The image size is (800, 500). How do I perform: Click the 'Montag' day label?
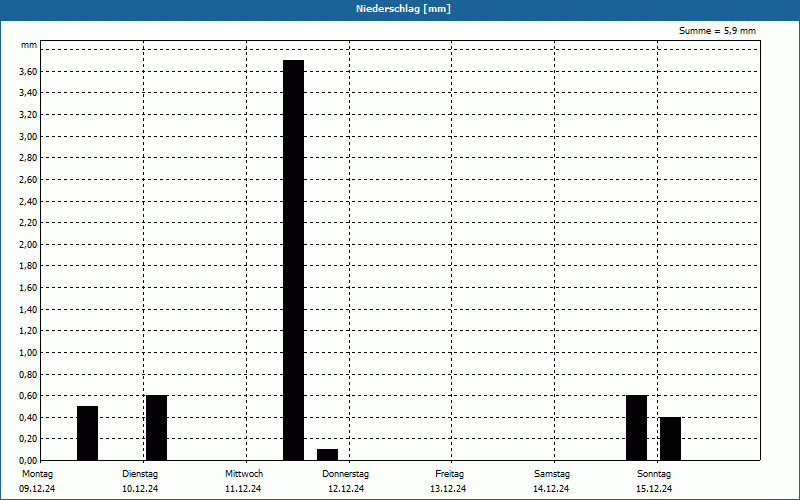pos(37,474)
